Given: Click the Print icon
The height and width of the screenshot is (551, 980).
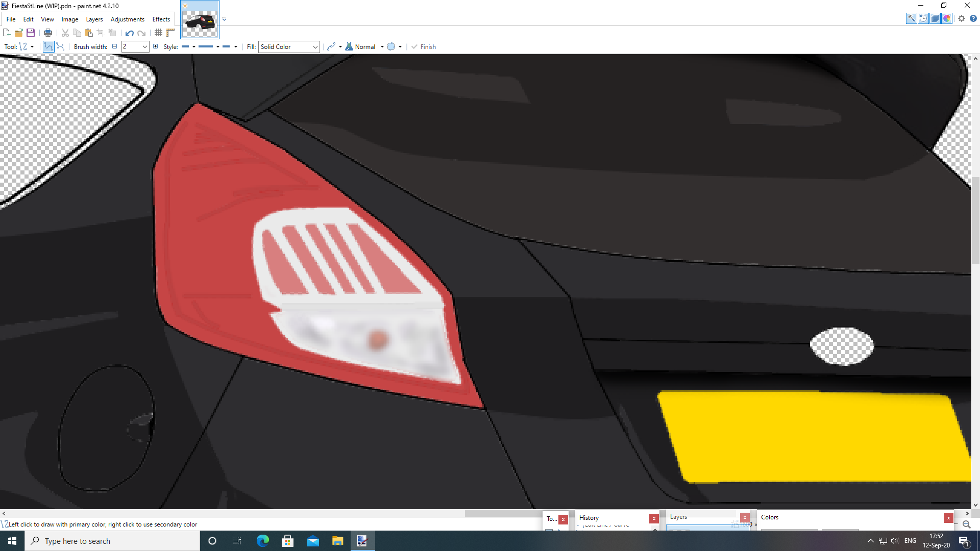Looking at the screenshot, I should coord(48,33).
